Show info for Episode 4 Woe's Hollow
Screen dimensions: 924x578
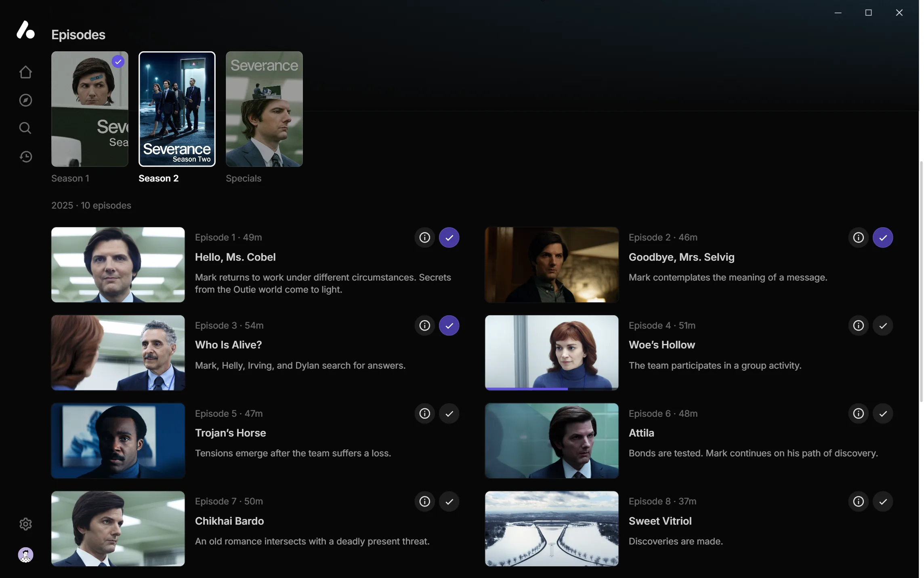pos(858,325)
